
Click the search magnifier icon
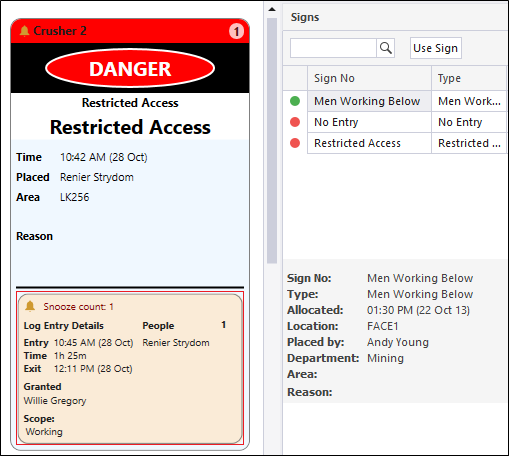386,48
